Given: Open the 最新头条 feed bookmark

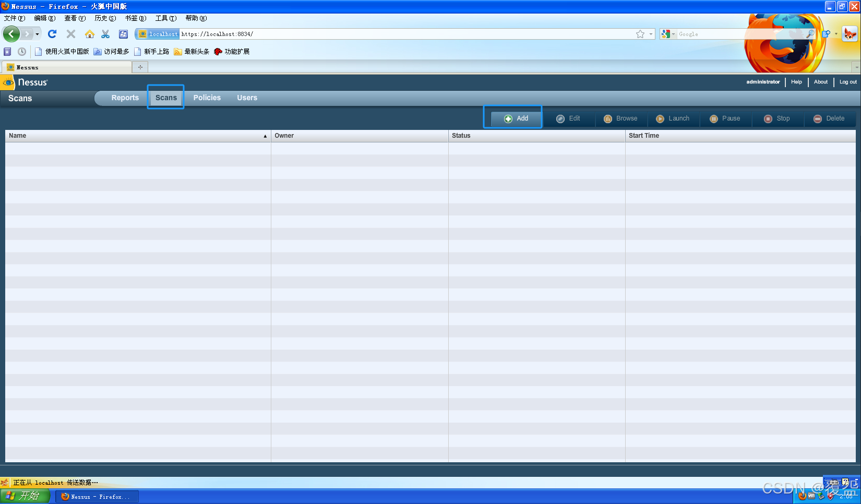Looking at the screenshot, I should pyautogui.click(x=192, y=52).
